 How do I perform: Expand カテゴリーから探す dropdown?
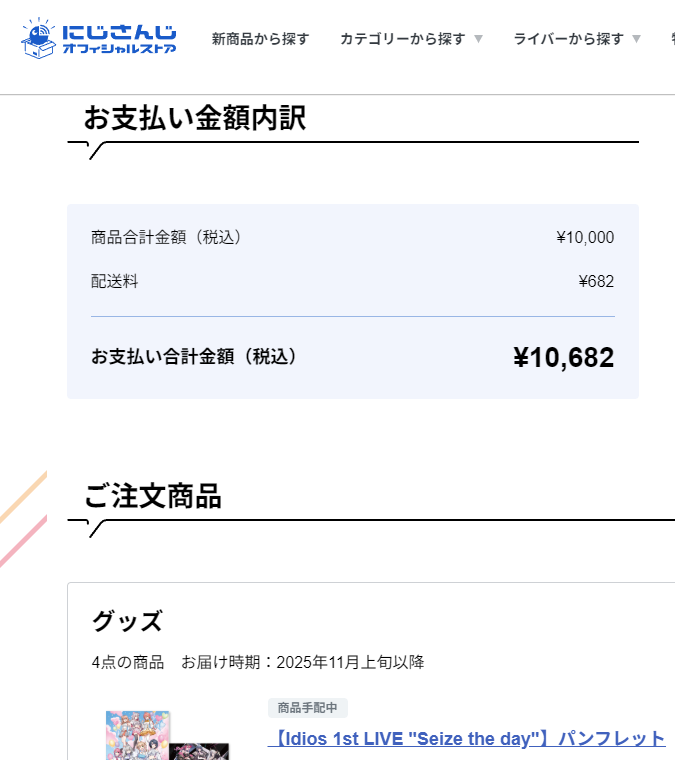(402, 39)
